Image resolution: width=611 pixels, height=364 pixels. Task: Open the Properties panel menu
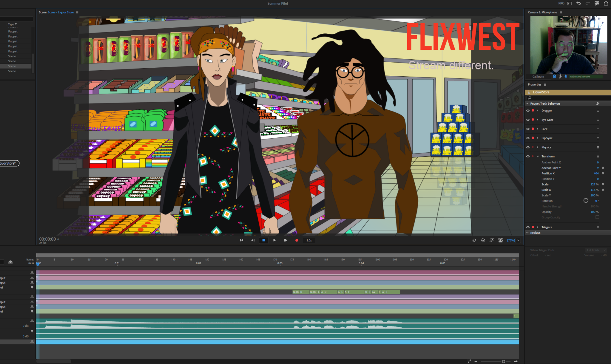(x=545, y=85)
